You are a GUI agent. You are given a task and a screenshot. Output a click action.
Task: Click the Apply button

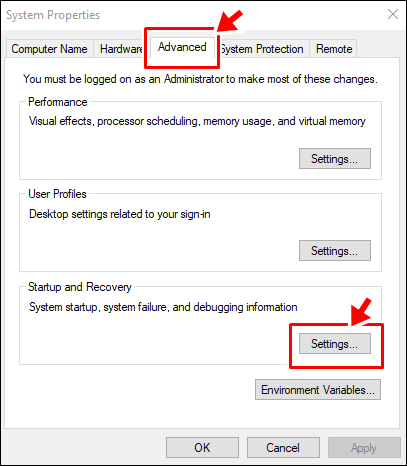pyautogui.click(x=364, y=447)
